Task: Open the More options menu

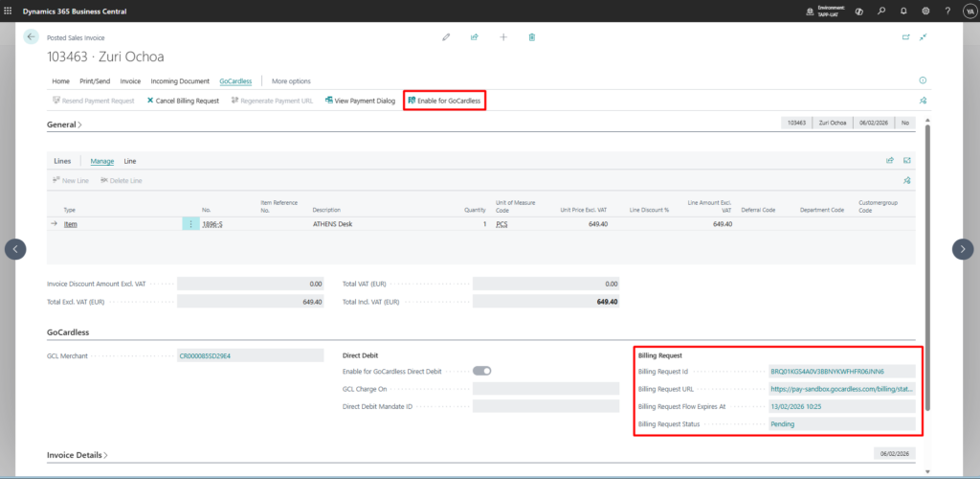Action: click(x=291, y=81)
